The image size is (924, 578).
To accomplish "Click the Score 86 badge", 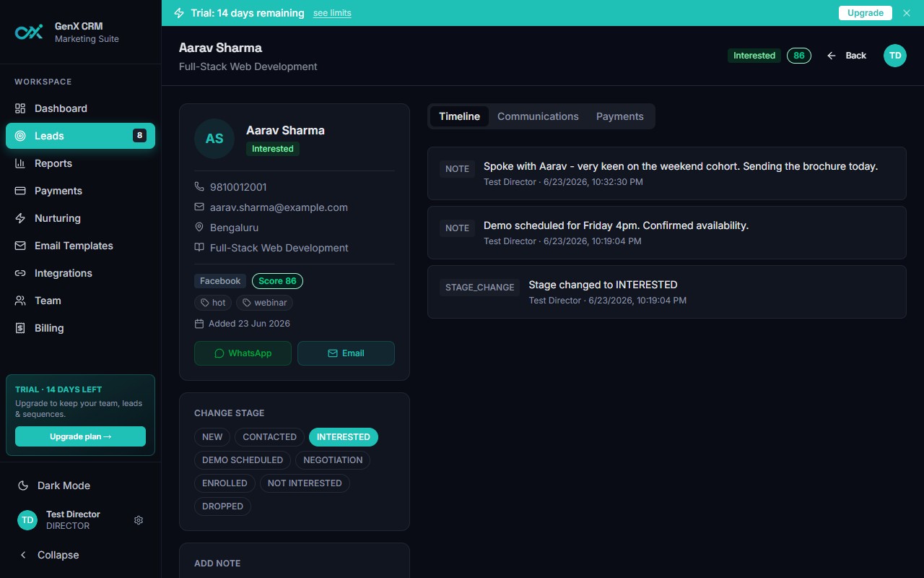I will [x=277, y=281].
